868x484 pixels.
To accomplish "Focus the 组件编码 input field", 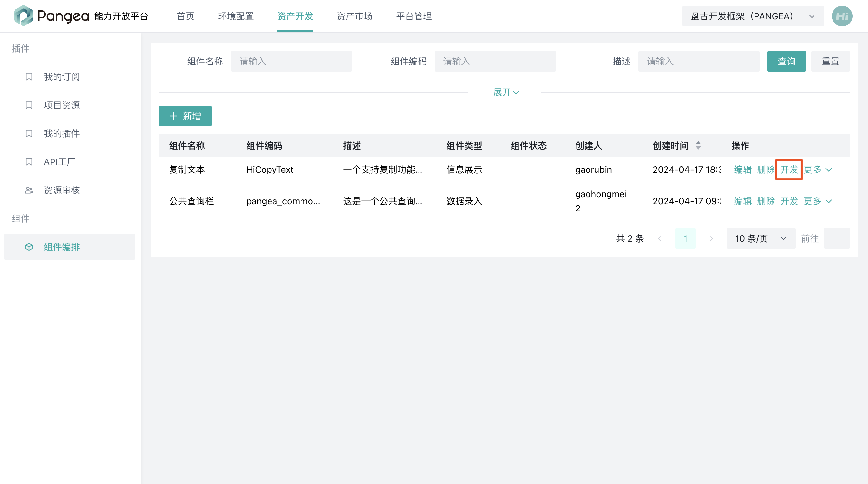I will (x=495, y=61).
